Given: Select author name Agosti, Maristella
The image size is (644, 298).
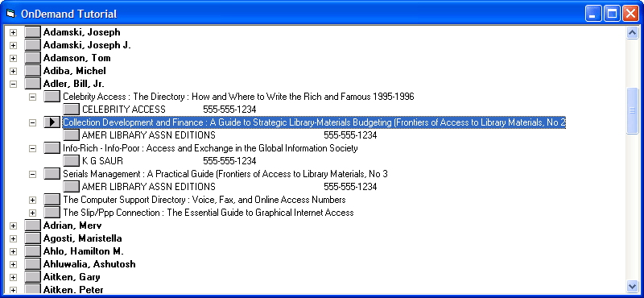Looking at the screenshot, I should tap(83, 239).
